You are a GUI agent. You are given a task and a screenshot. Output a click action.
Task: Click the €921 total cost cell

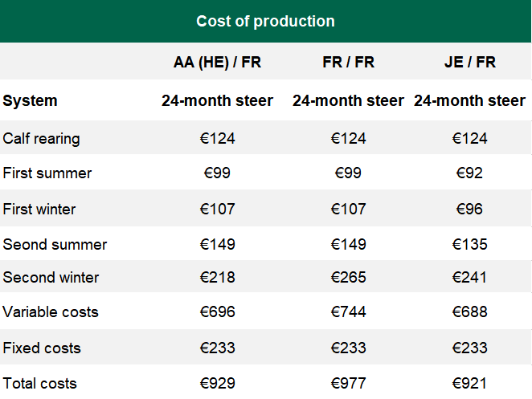coord(469,384)
